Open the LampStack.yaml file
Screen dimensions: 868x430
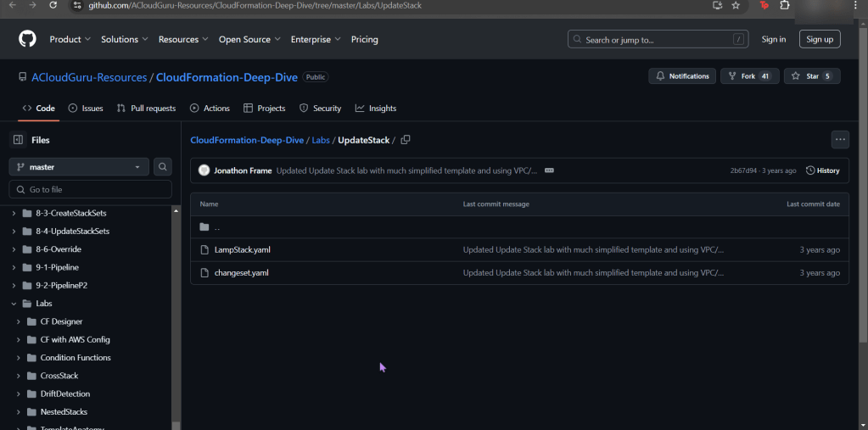(x=243, y=250)
